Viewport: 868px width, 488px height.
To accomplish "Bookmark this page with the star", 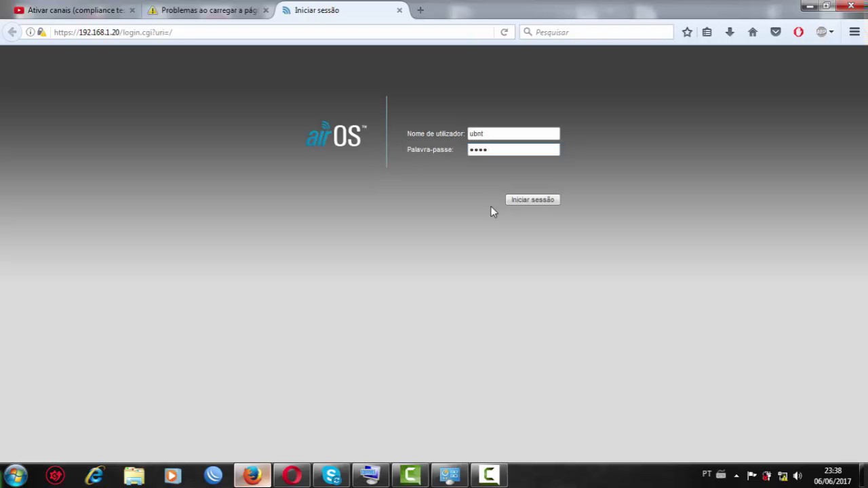I will (x=687, y=32).
